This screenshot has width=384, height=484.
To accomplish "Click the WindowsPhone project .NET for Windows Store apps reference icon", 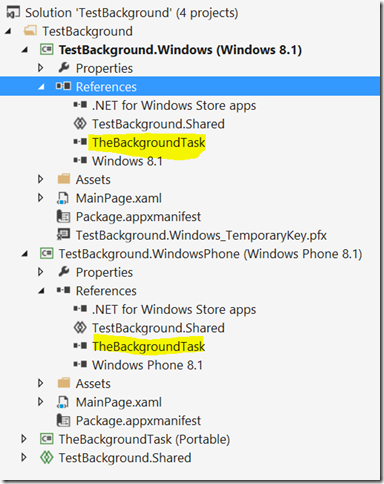I will (80, 309).
